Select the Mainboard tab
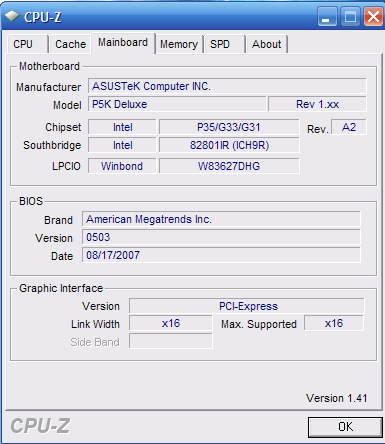The width and height of the screenshot is (385, 444). point(123,43)
